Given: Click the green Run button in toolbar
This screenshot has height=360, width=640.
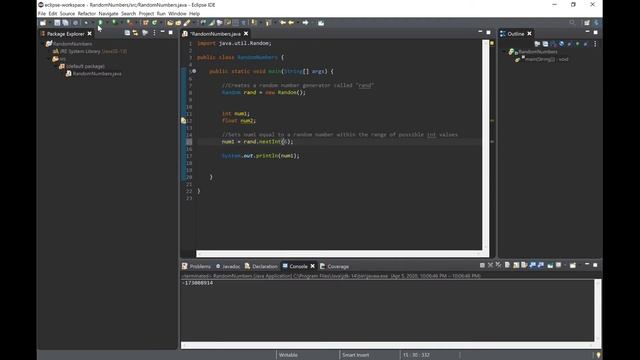Looking at the screenshot, I should [x=100, y=23].
